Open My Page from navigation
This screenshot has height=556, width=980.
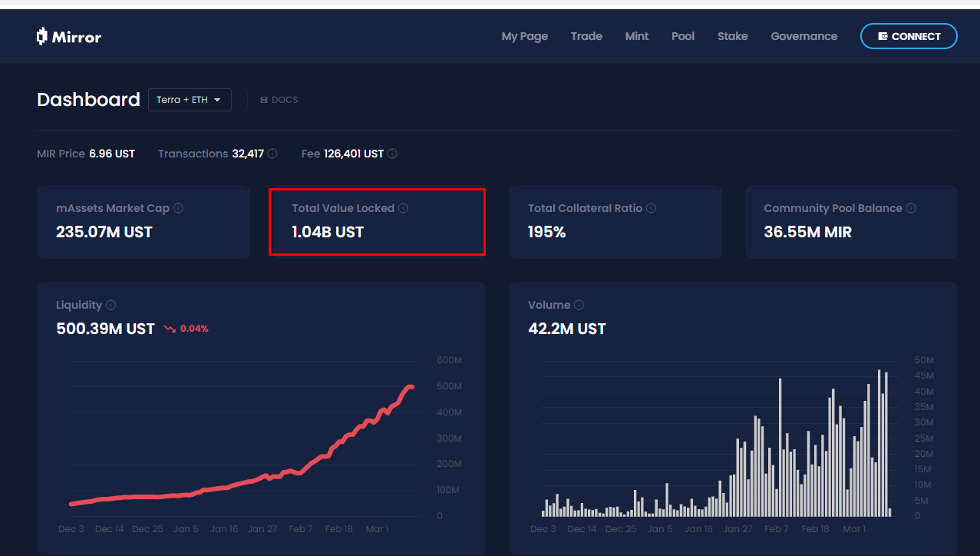pyautogui.click(x=525, y=36)
